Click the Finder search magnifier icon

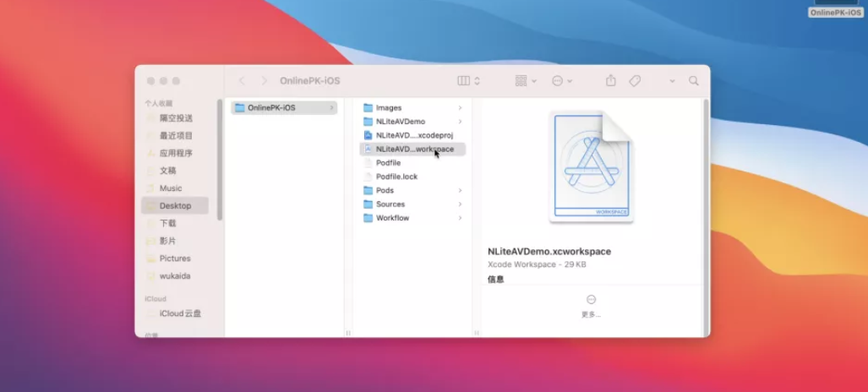click(694, 81)
